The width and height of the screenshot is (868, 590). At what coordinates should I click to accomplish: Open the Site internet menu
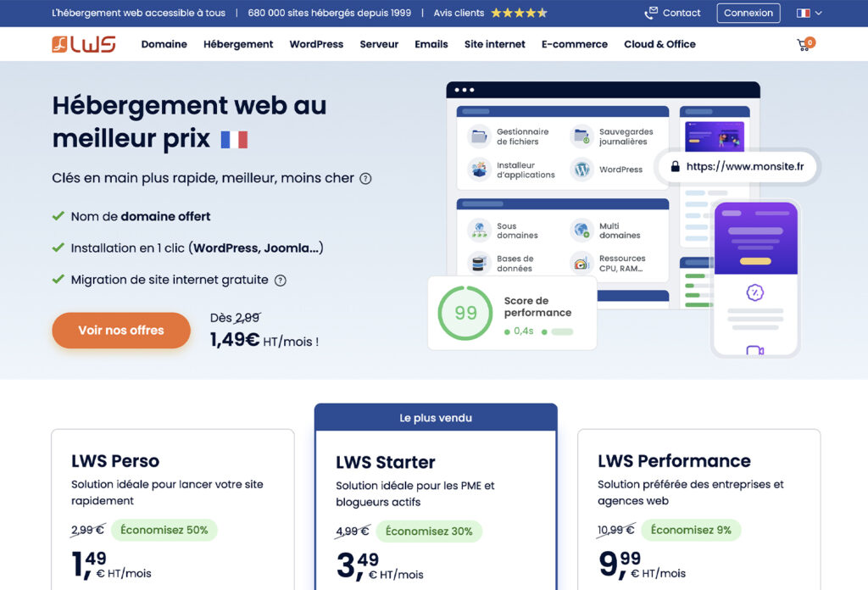[x=494, y=44]
